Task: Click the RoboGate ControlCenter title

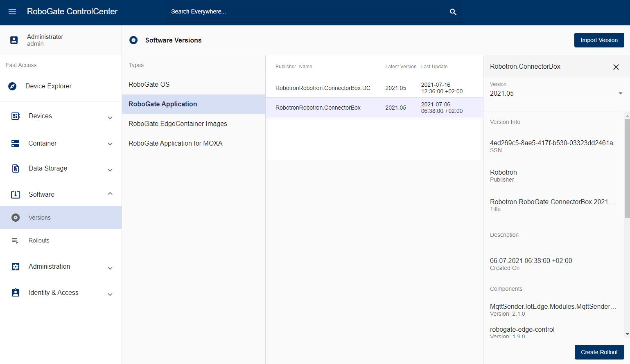Action: pos(72,12)
